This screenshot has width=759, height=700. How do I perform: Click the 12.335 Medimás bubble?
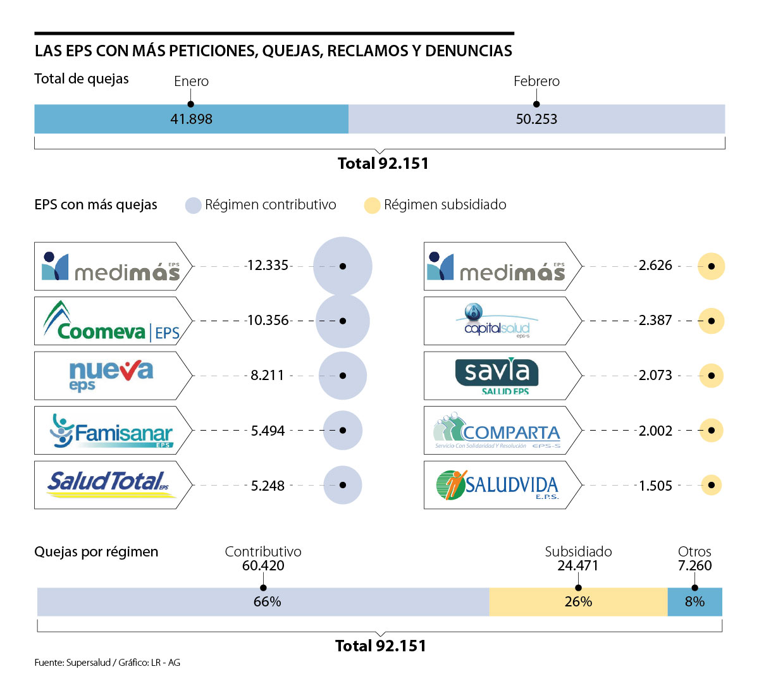343,266
